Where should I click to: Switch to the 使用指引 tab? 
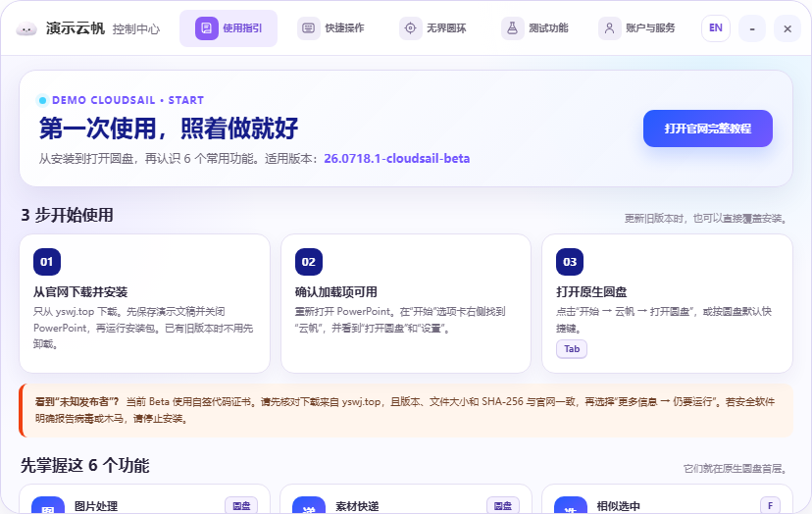[x=228, y=28]
